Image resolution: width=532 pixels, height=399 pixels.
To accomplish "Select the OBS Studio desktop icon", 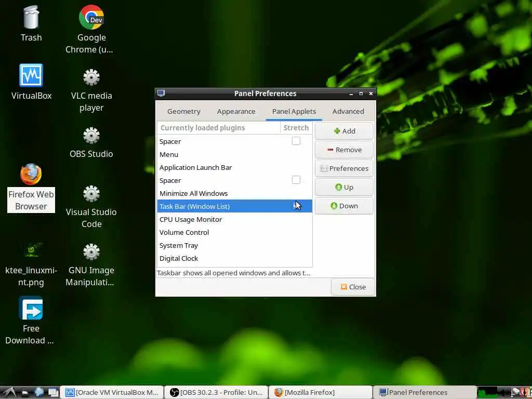I will pyautogui.click(x=91, y=136).
